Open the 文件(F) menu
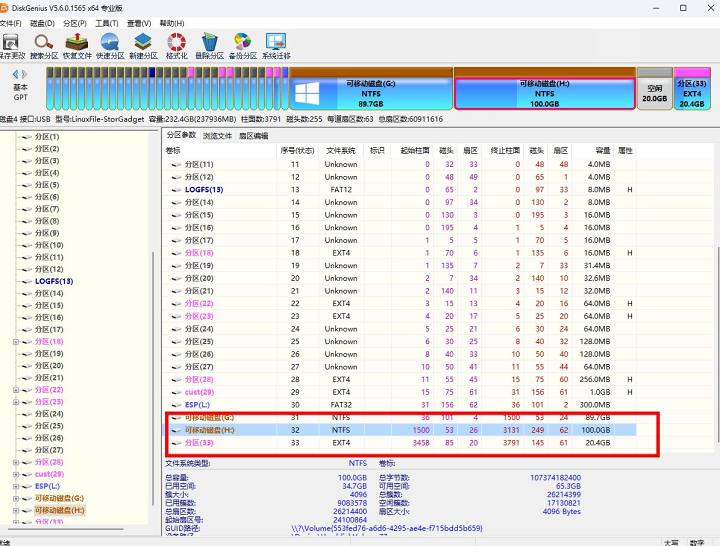 click(x=10, y=23)
